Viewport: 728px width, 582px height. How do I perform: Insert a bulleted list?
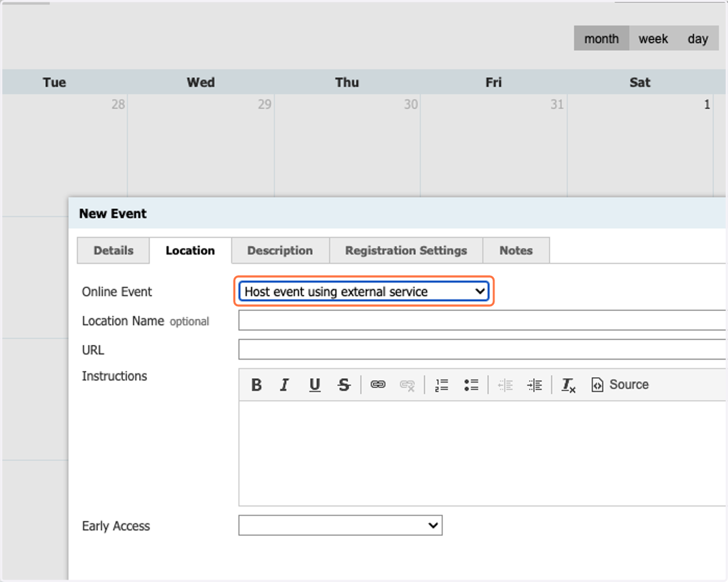pyautogui.click(x=471, y=384)
